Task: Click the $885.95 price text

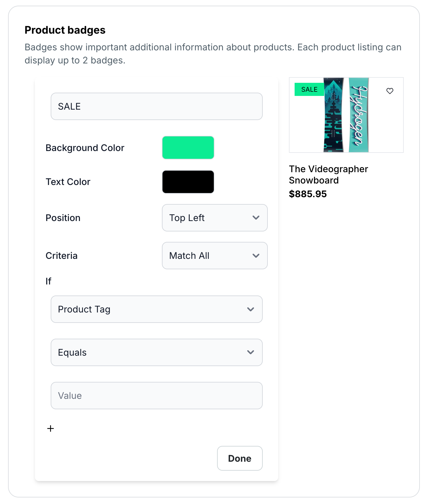Action: pos(308,194)
